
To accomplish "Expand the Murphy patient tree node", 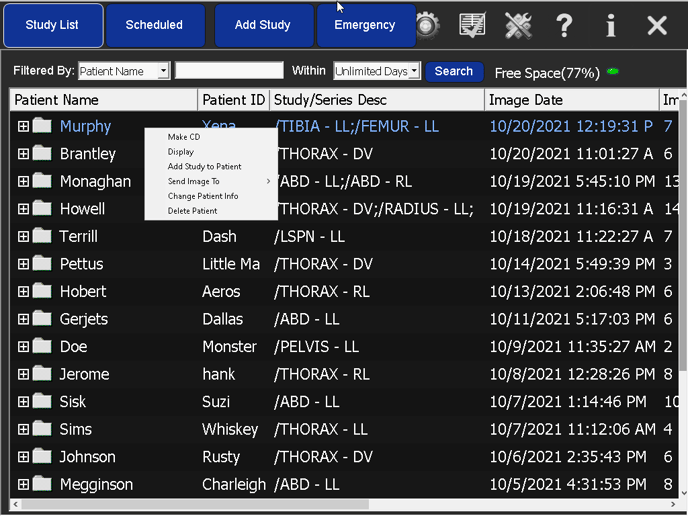I will point(23,126).
